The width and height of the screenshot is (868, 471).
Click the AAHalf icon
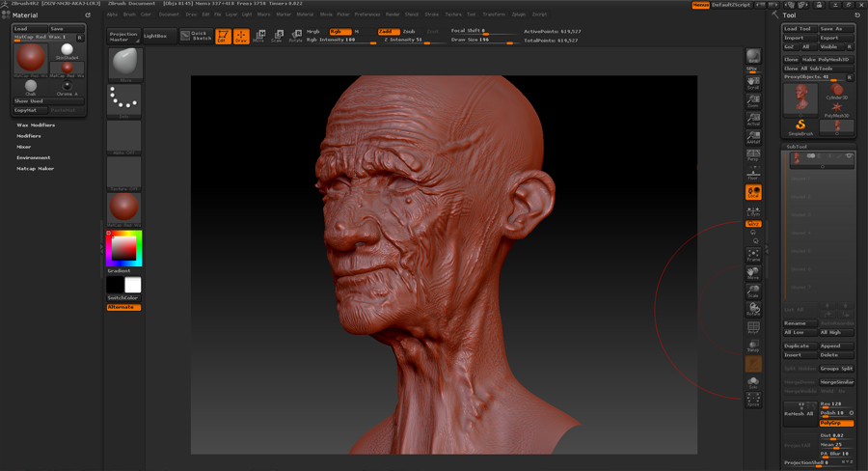point(753,137)
